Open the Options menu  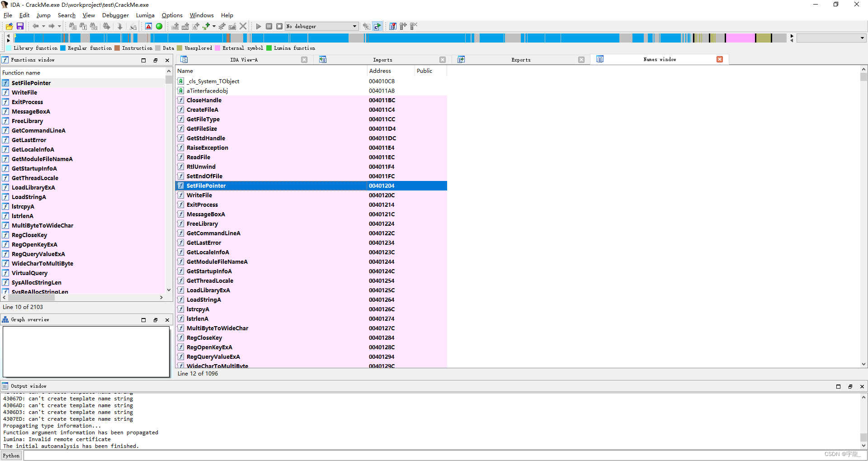coord(172,15)
